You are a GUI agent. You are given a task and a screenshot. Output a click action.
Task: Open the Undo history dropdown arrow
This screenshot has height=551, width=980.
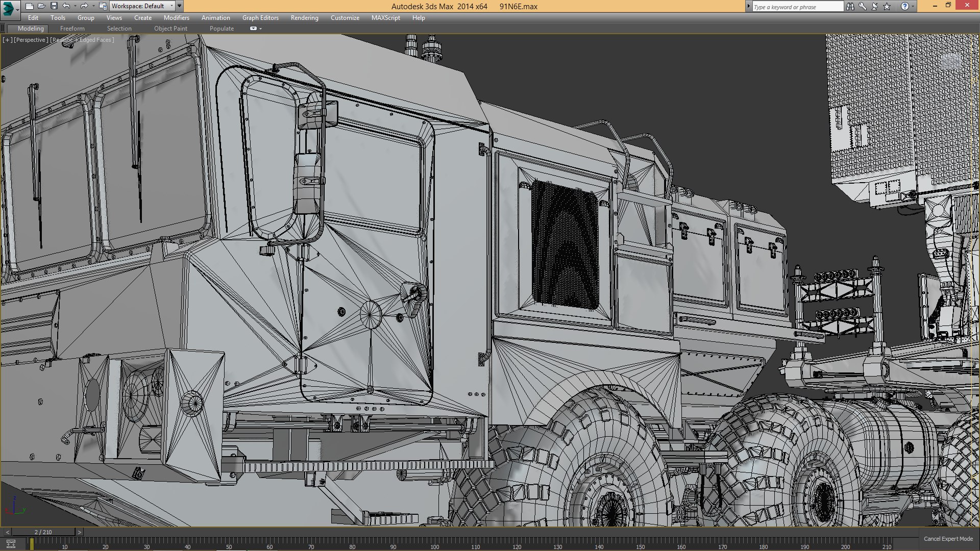point(75,6)
